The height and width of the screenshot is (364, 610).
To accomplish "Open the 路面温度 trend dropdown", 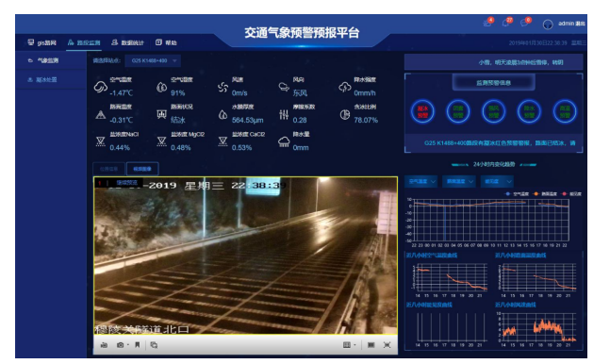I will click(x=459, y=181).
